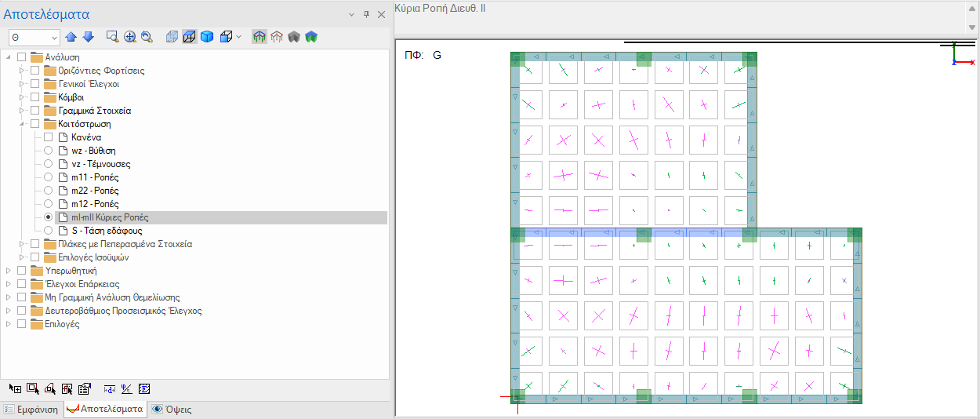Switch to the Εμφάνιση tab

coord(31,410)
